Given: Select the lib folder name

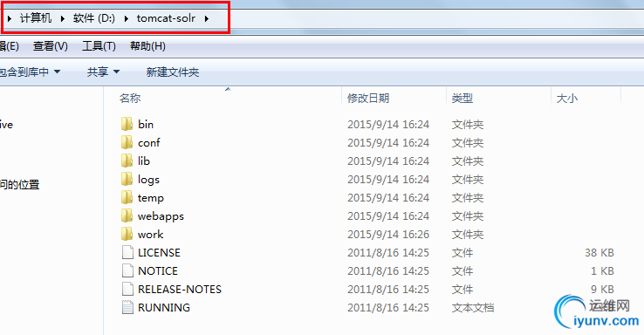Looking at the screenshot, I should point(144,161).
